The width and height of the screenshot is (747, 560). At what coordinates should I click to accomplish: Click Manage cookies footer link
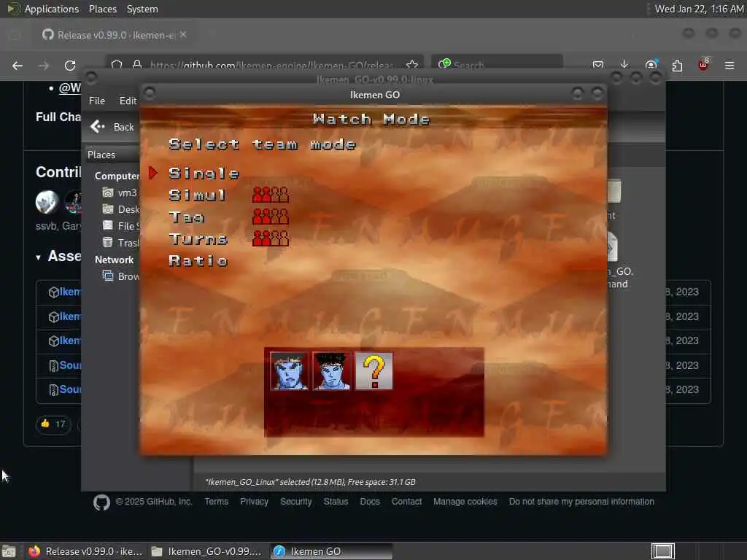465,502
